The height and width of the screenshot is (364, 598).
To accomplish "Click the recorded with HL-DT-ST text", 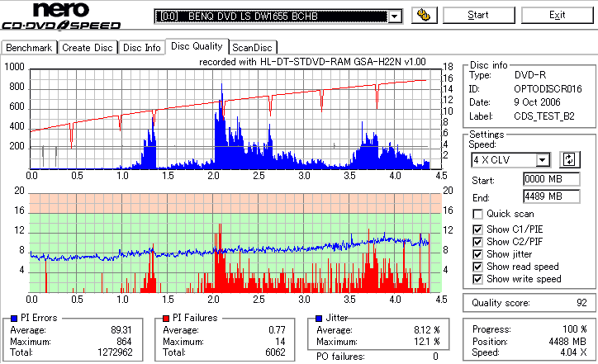I will (x=312, y=62).
